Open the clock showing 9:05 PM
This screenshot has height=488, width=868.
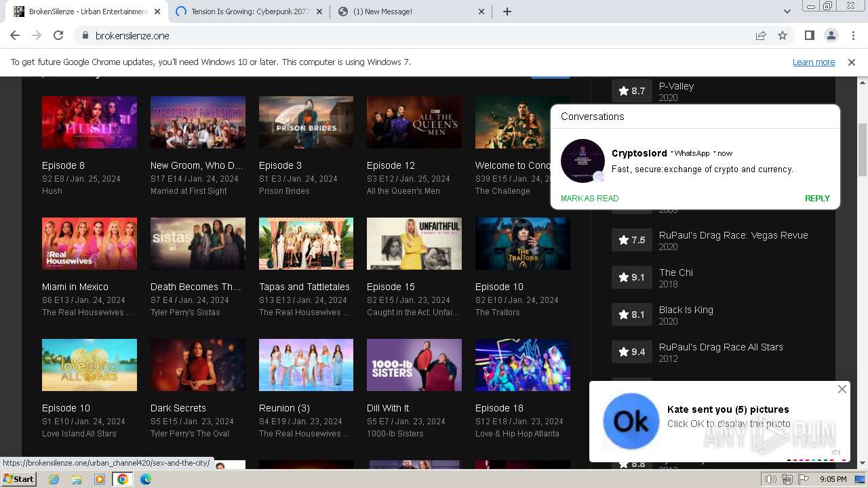pyautogui.click(x=833, y=479)
